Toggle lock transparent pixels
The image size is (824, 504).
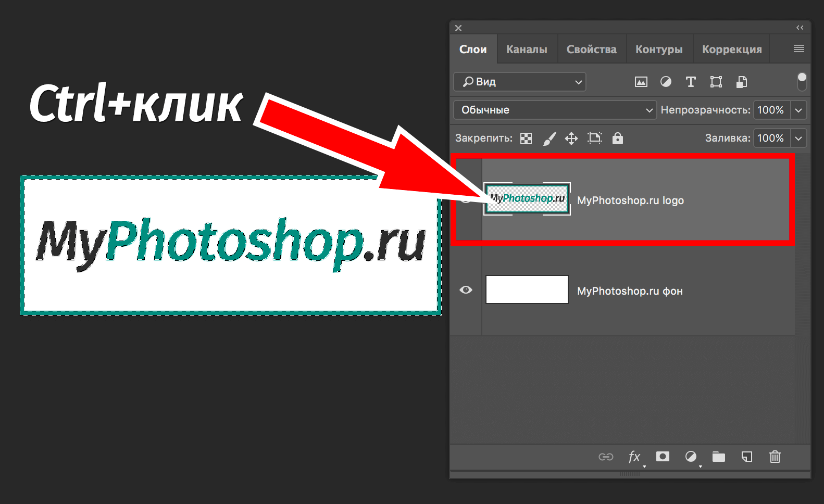[526, 138]
